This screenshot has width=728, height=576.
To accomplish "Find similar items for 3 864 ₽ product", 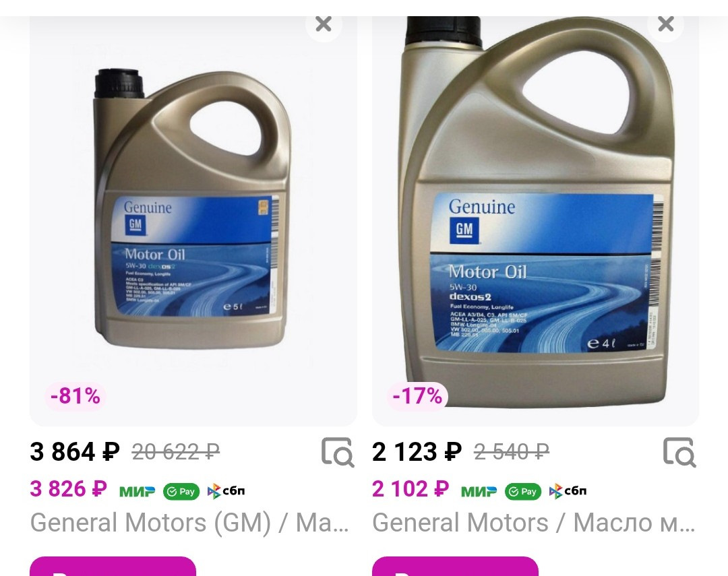I will [x=338, y=451].
